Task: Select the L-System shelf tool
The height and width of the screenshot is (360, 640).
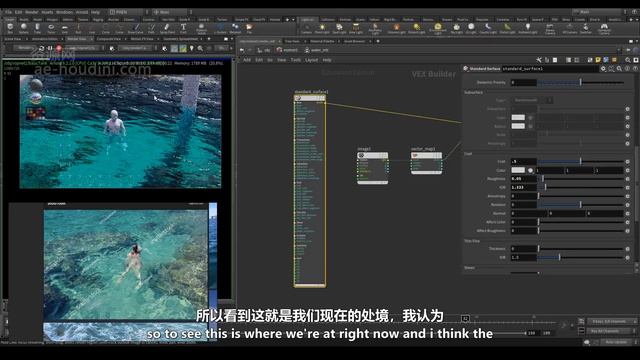Action: (220, 28)
